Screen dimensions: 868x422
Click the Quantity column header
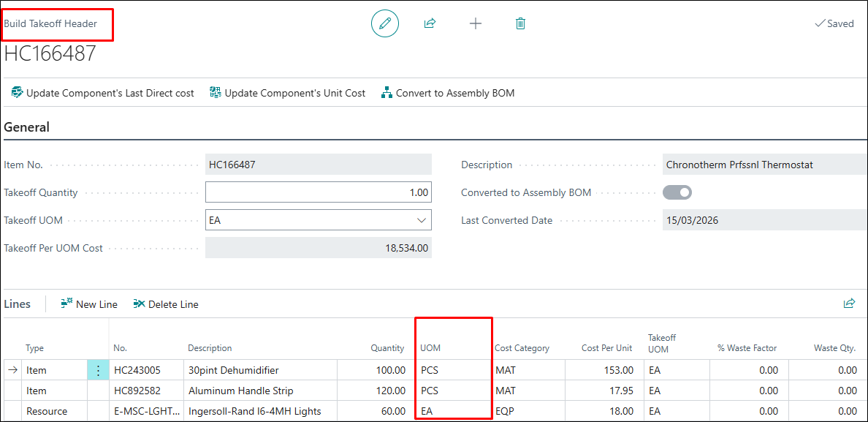[387, 348]
